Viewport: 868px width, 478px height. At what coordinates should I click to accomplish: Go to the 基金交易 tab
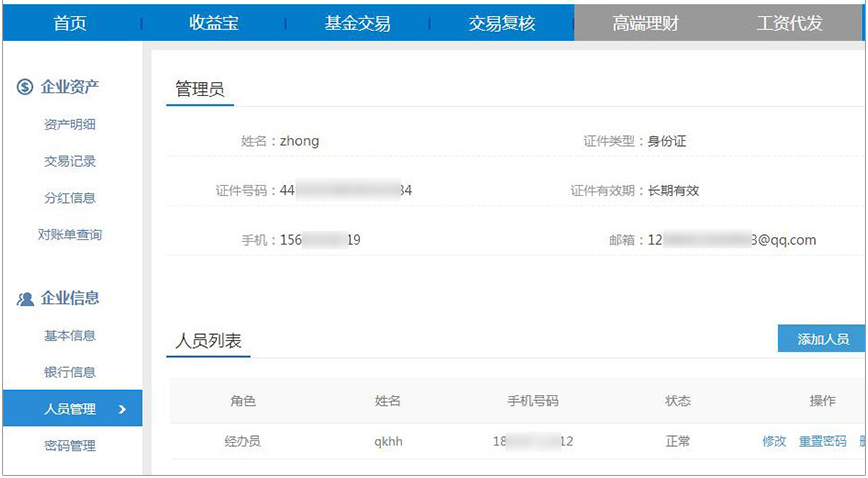(357, 23)
